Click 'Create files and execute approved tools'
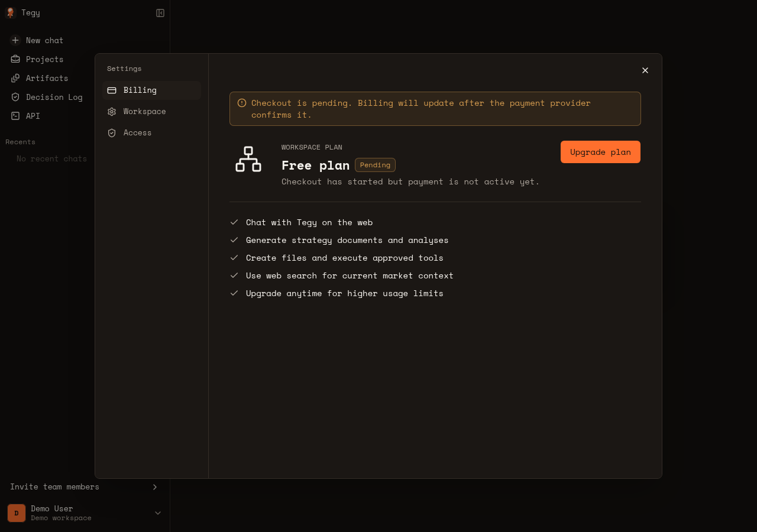The image size is (757, 532). click(345, 258)
